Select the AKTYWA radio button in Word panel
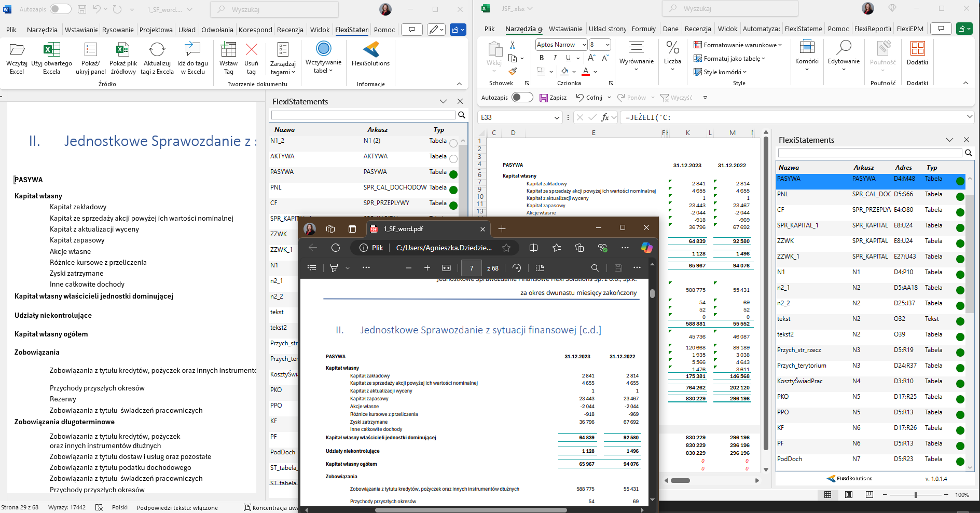 tap(453, 159)
